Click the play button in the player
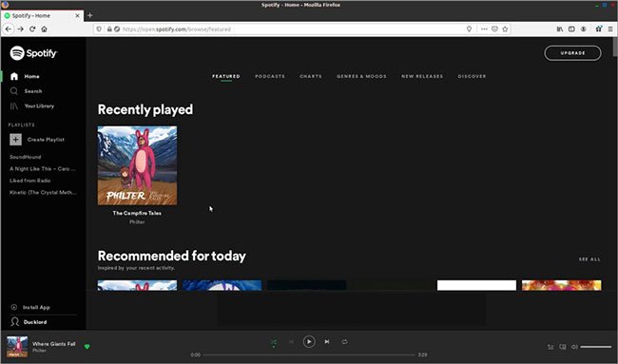Screen dimensions: 618x364 309,341
